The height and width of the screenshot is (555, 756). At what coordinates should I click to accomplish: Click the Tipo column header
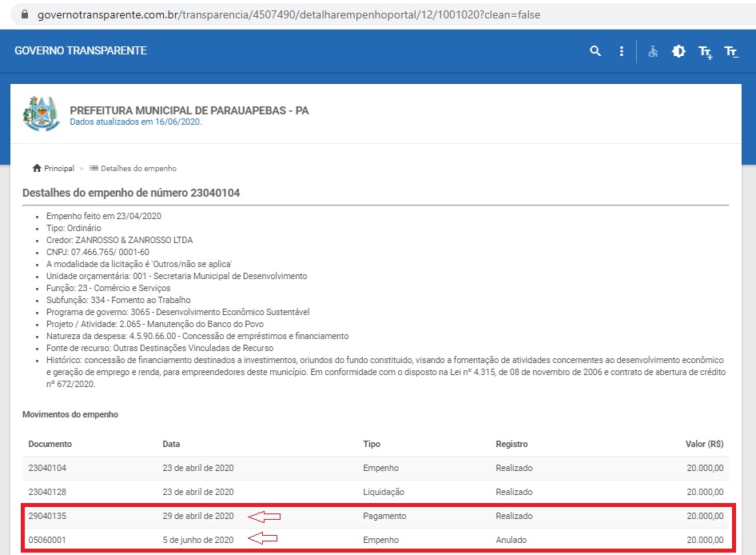[372, 444]
